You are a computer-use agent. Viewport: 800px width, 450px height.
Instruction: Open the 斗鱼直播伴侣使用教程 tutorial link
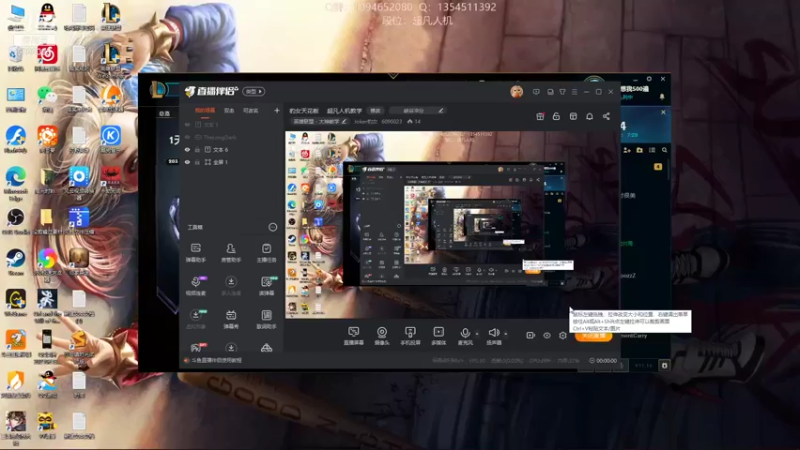pos(216,360)
